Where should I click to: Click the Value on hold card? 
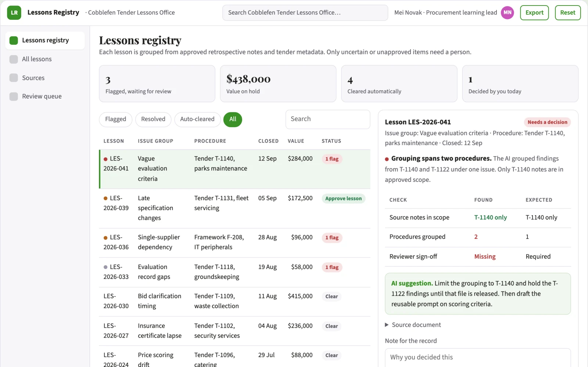click(278, 84)
